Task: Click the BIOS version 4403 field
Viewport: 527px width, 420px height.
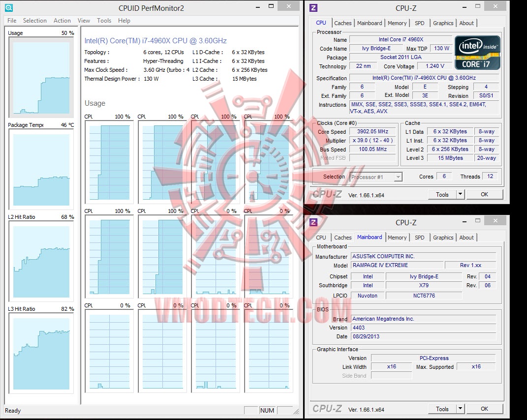Action: point(424,328)
